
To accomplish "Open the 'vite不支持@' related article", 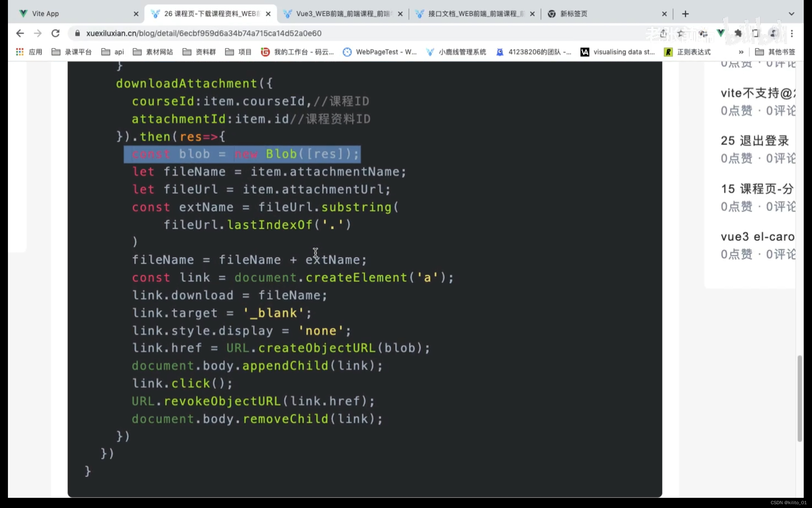I will tap(758, 93).
